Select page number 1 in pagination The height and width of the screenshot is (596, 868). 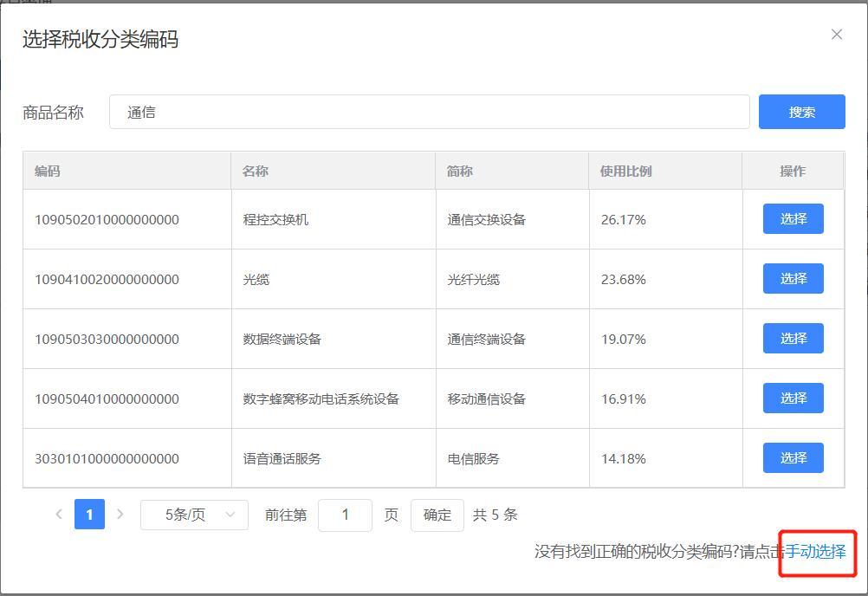coord(89,514)
